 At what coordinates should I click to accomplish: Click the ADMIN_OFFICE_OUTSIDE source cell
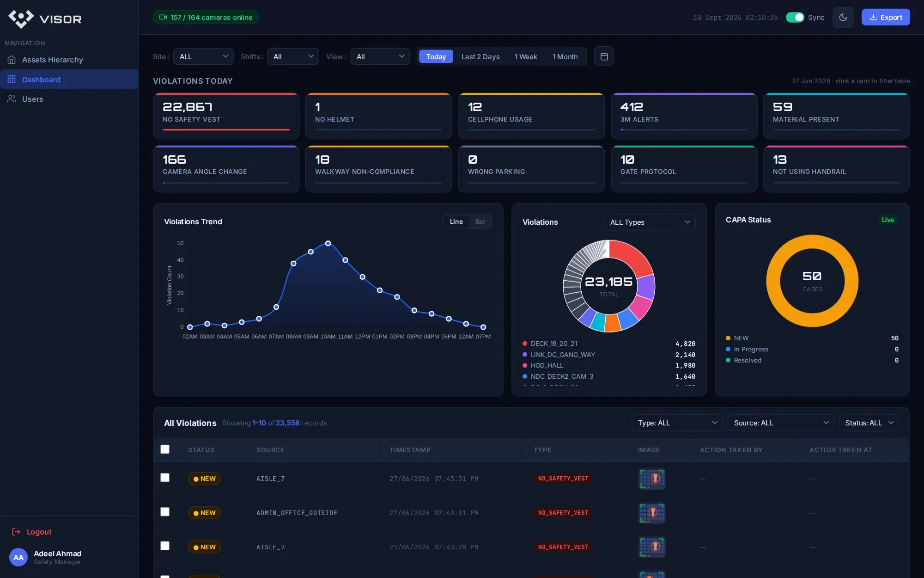point(297,513)
